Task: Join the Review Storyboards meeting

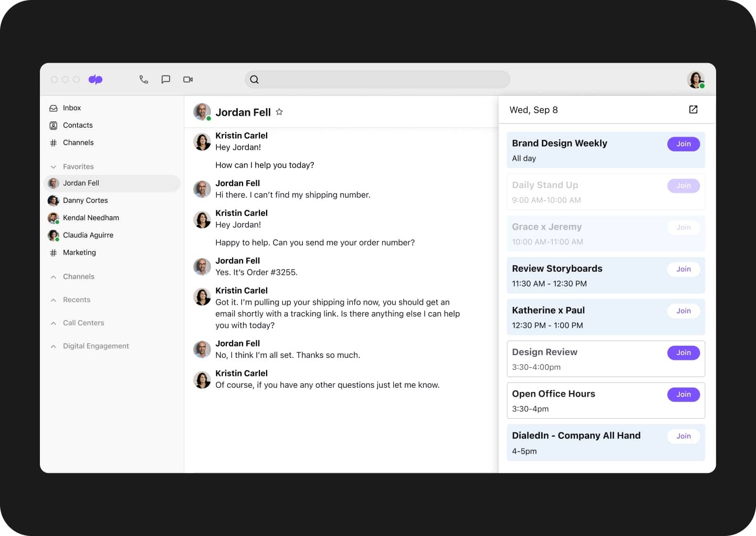Action: [x=684, y=269]
